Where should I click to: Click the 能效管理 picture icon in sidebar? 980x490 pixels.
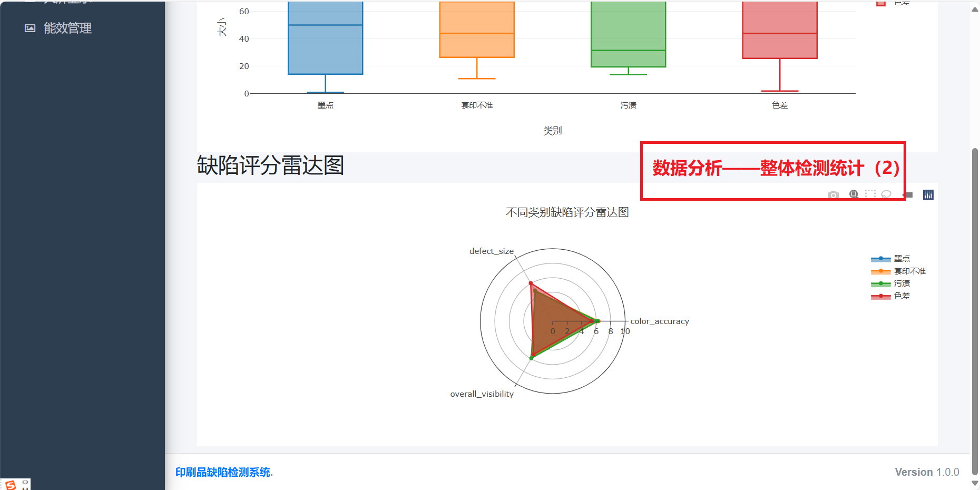[30, 28]
